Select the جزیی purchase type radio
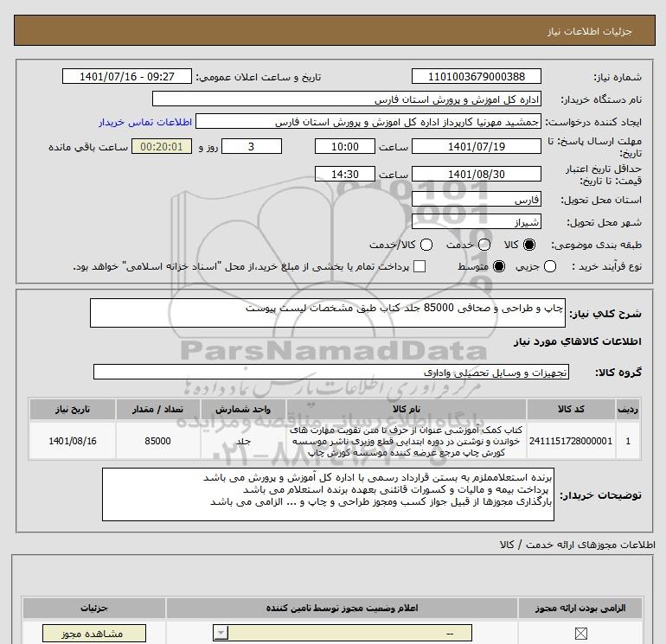Viewport: 666px width, 644px height. (550, 266)
